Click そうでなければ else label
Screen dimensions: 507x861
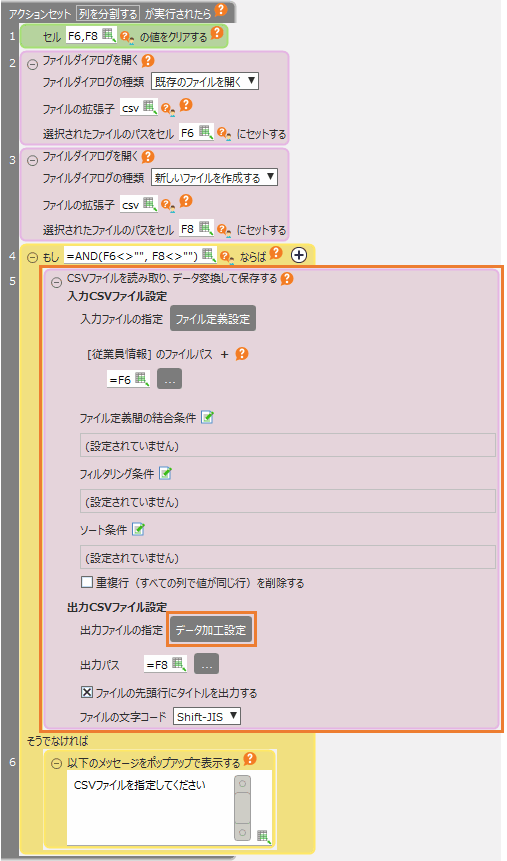(57, 741)
